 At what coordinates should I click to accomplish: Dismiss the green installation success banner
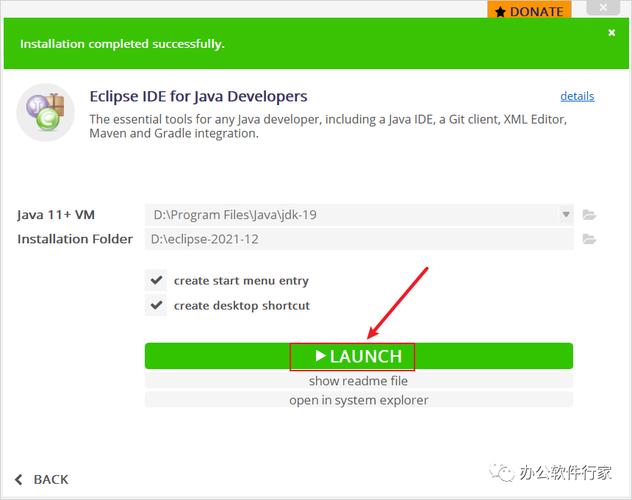pyautogui.click(x=611, y=33)
